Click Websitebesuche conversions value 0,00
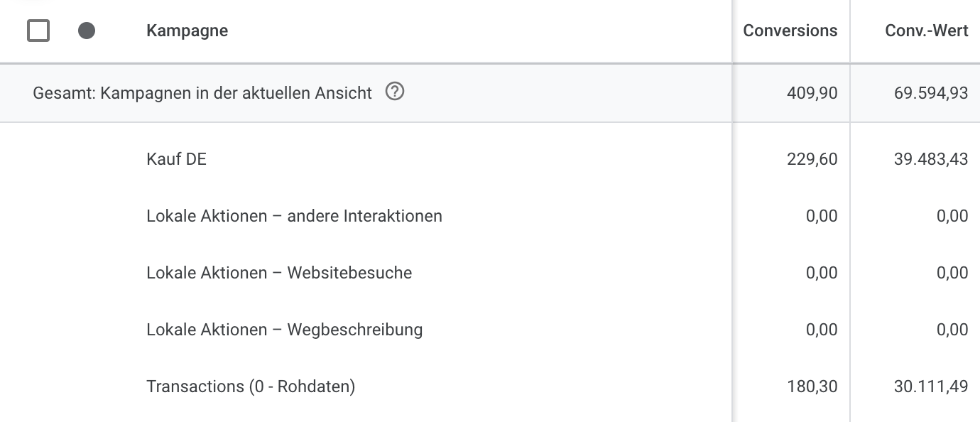 coord(822,273)
